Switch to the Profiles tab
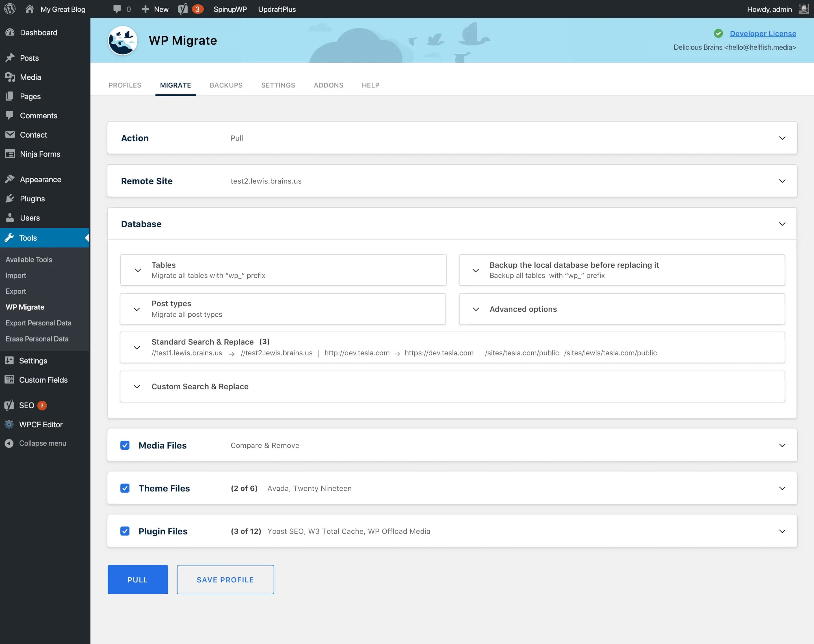 tap(125, 85)
